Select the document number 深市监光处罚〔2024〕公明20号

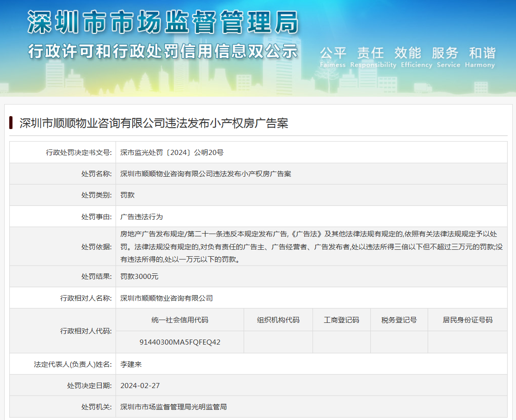pyautogui.click(x=172, y=152)
